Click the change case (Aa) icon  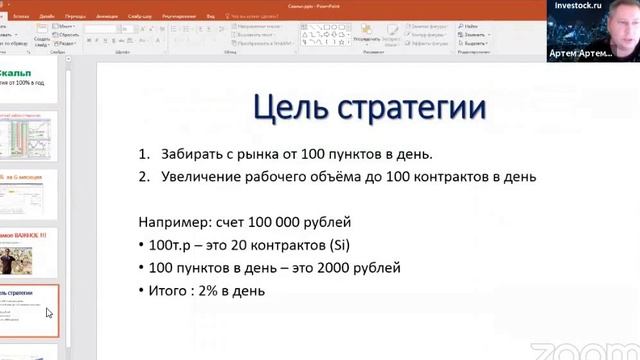coord(142,40)
